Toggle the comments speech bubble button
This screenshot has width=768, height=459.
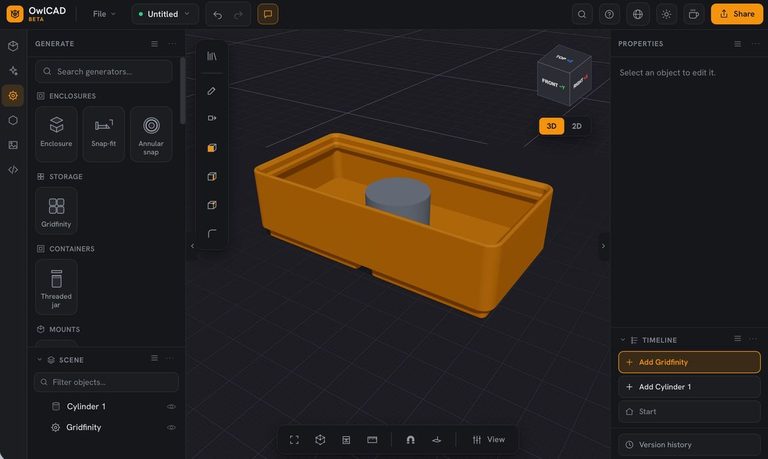(268, 14)
